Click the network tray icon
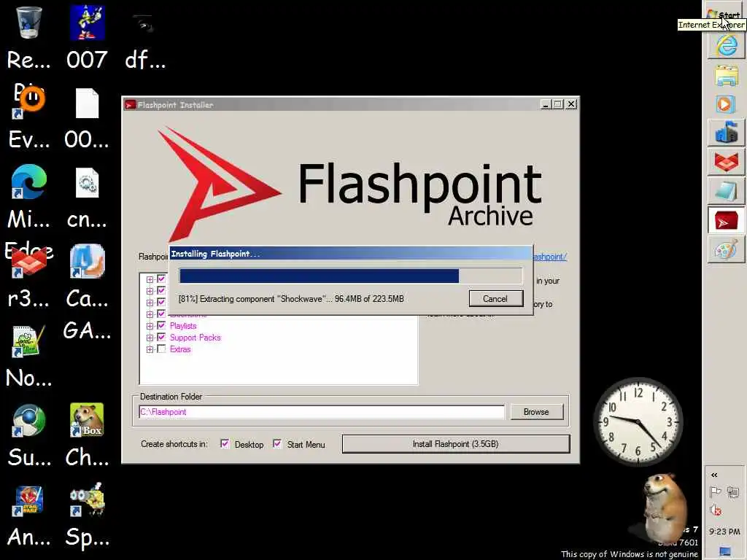The width and height of the screenshot is (747, 560). point(733,492)
